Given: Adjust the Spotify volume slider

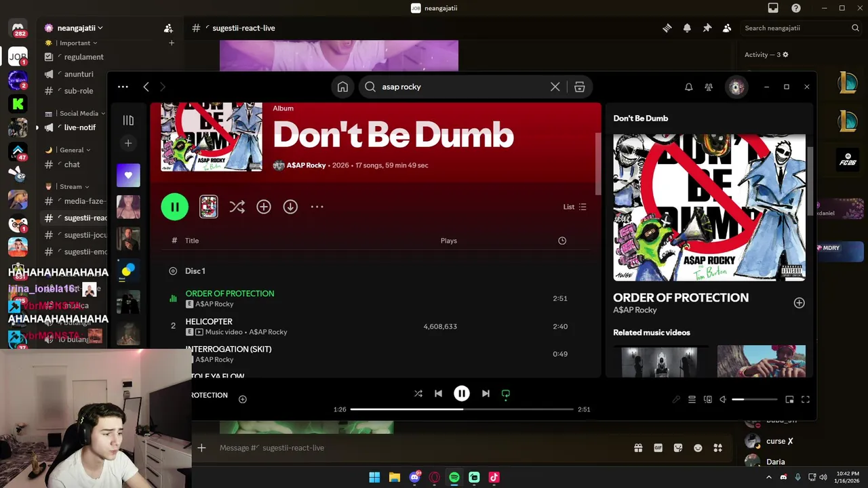Looking at the screenshot, I should click(x=755, y=400).
